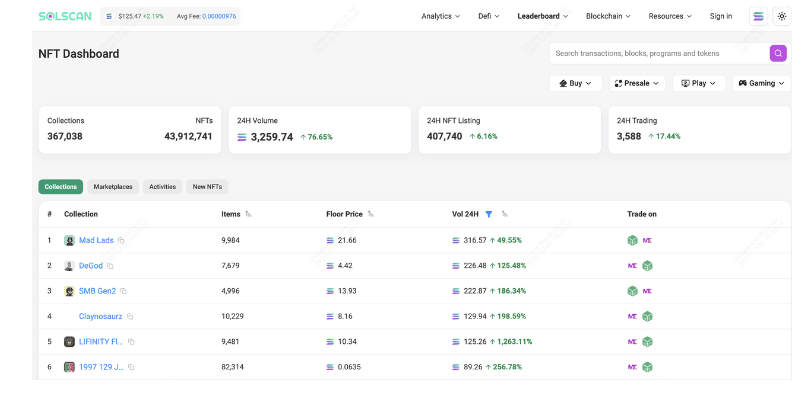Switch to the New NFTs tab

tap(207, 187)
